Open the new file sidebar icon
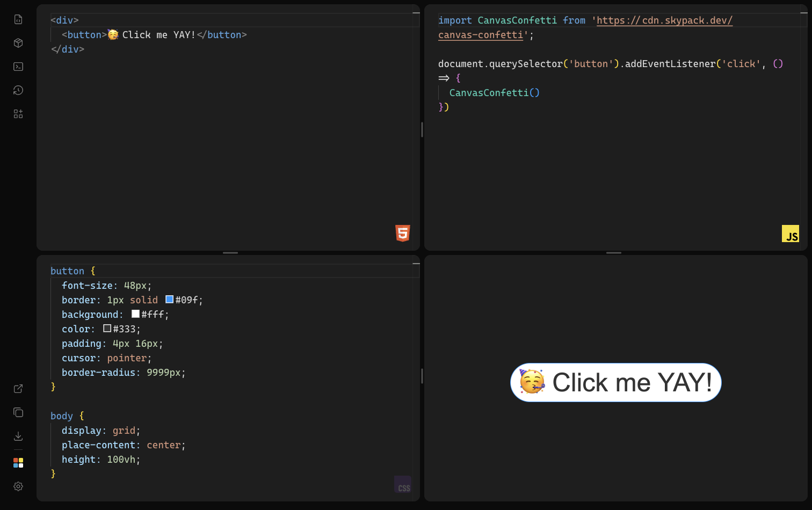Viewport: 812px width, 510px height. pos(18,19)
